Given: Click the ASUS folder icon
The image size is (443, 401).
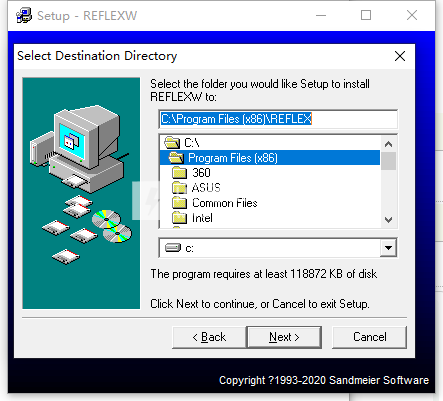Looking at the screenshot, I should tap(180, 188).
